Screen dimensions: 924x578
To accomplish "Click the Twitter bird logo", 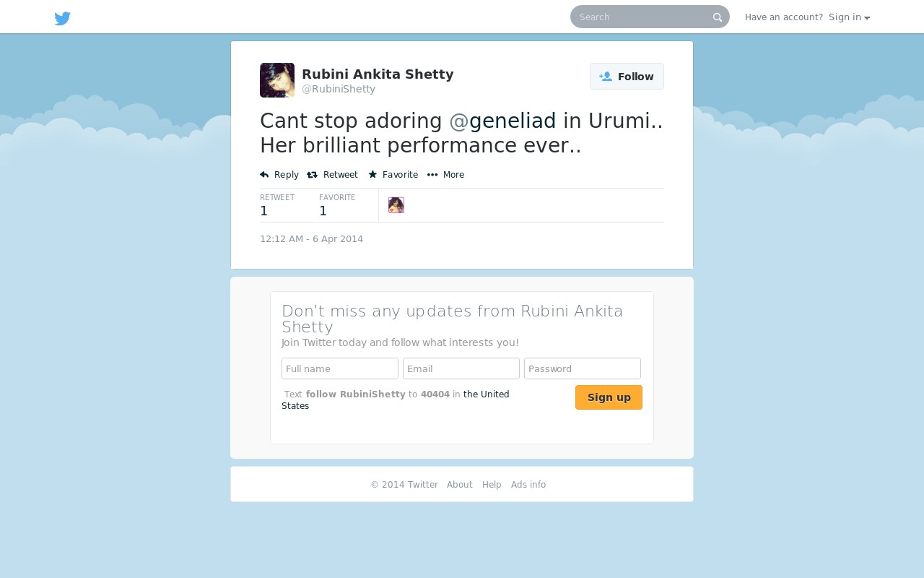I will tap(63, 19).
